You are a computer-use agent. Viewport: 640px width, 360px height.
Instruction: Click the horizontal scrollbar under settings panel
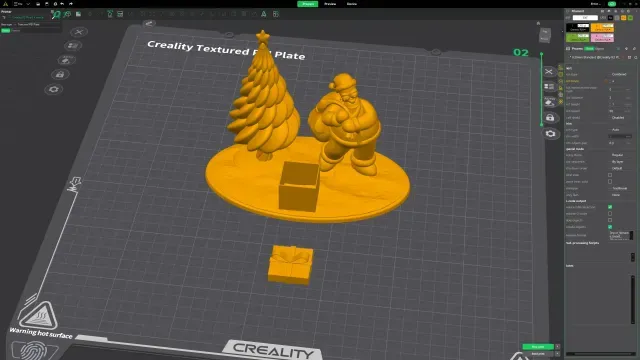tap(601, 354)
